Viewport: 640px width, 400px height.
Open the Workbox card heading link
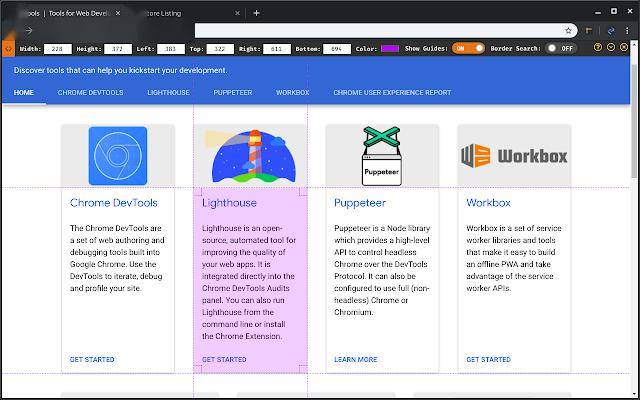(x=488, y=203)
